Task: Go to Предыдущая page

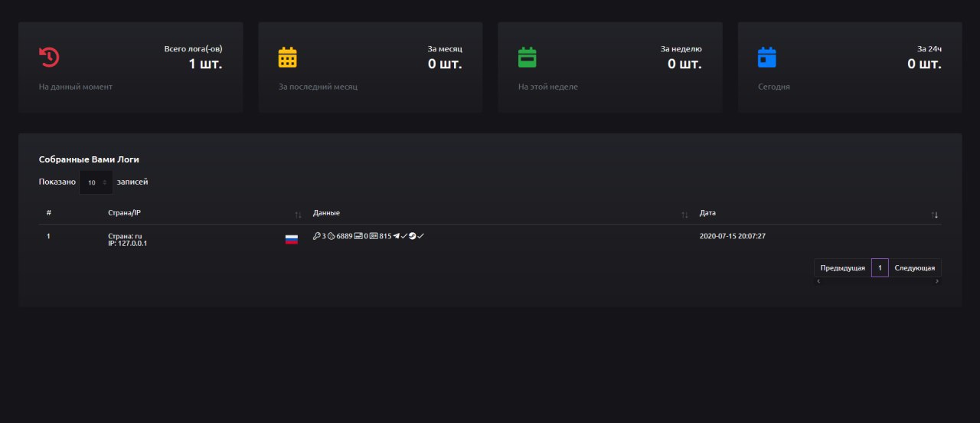Action: click(842, 267)
